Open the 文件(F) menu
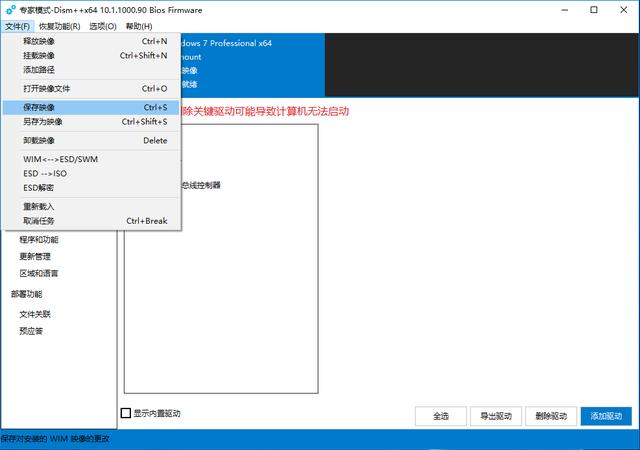Image resolution: width=640 pixels, height=450 pixels. [x=17, y=27]
